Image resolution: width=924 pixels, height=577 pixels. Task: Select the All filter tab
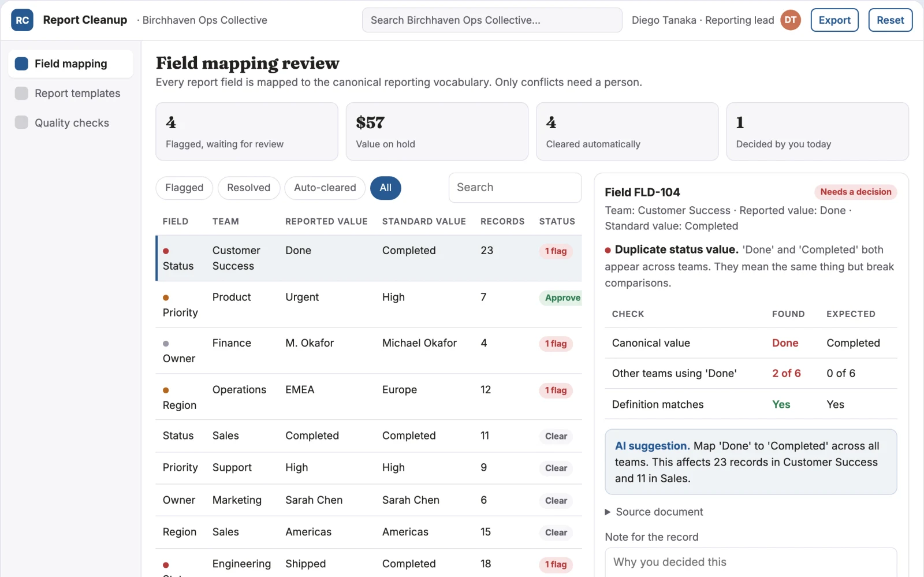pyautogui.click(x=385, y=188)
